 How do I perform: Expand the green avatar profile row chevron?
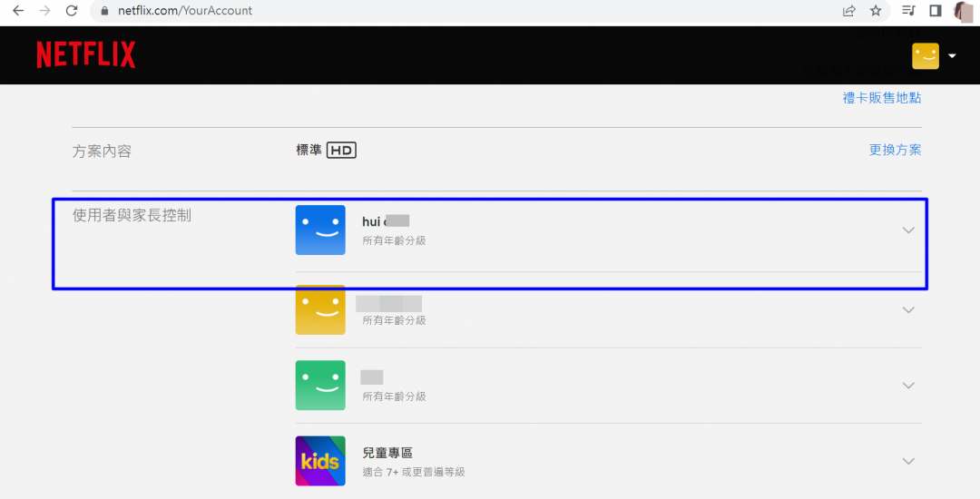tap(908, 386)
